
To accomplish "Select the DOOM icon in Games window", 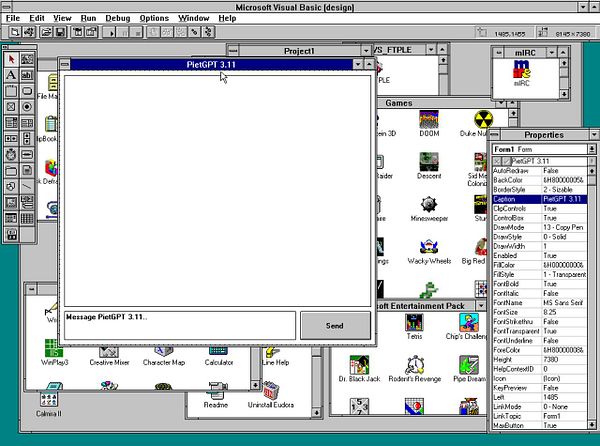I will coord(429,124).
